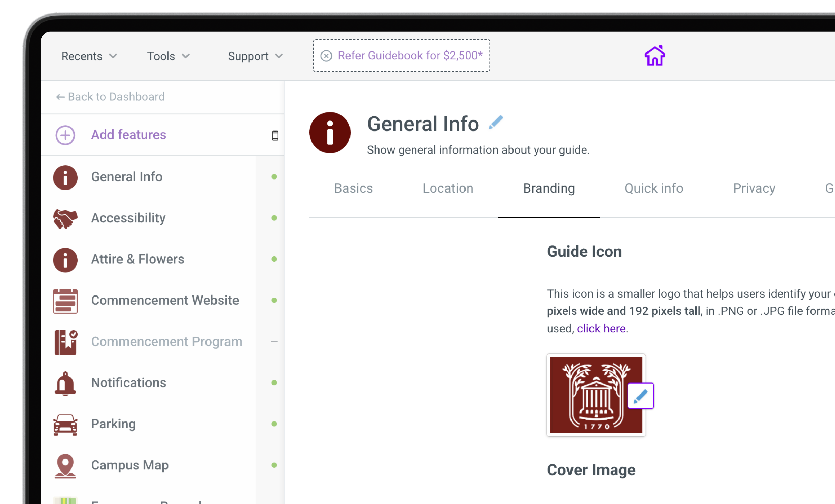Screen dimensions: 835x504
Task: Expand the Recents dropdown
Action: coord(89,56)
